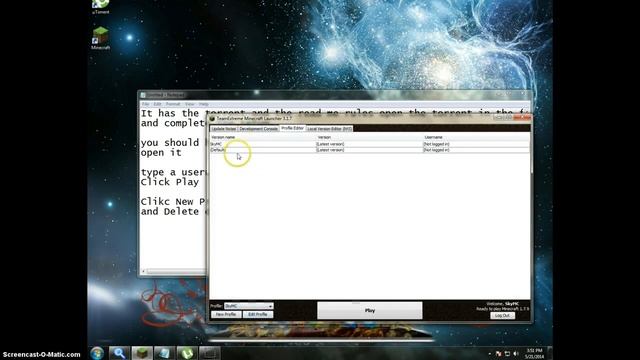Open Notepad's View menu

[190, 104]
